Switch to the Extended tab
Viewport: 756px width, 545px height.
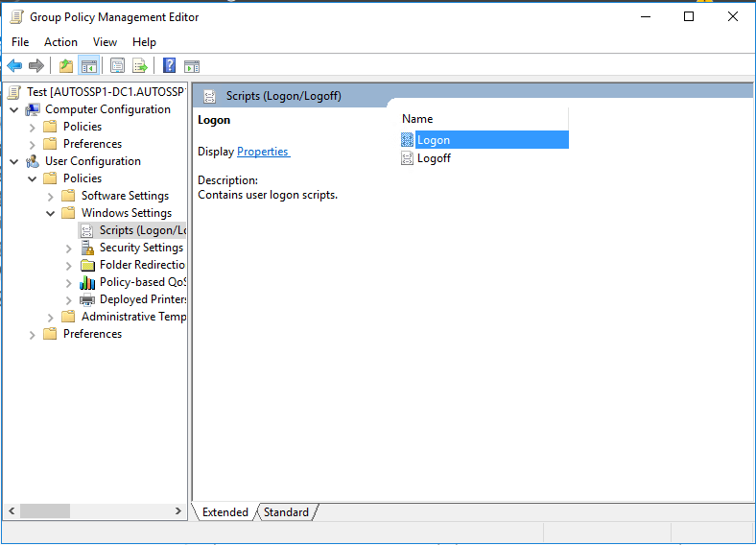click(x=225, y=511)
